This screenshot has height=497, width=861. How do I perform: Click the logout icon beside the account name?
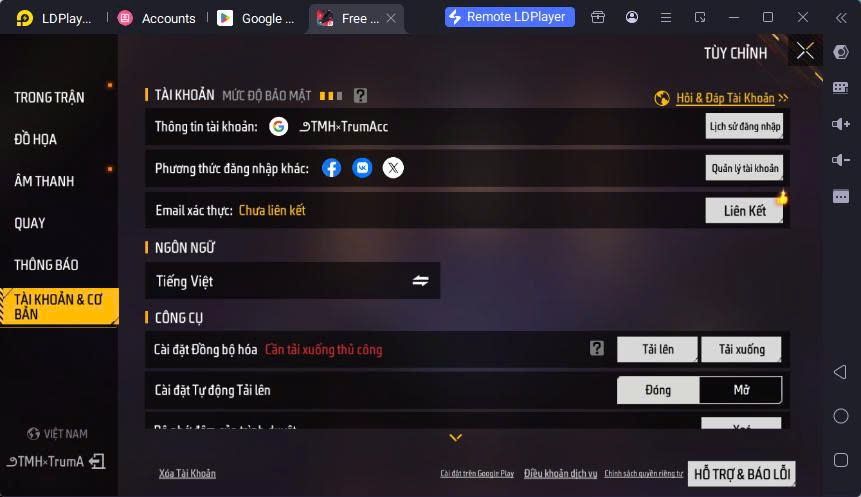[97, 461]
